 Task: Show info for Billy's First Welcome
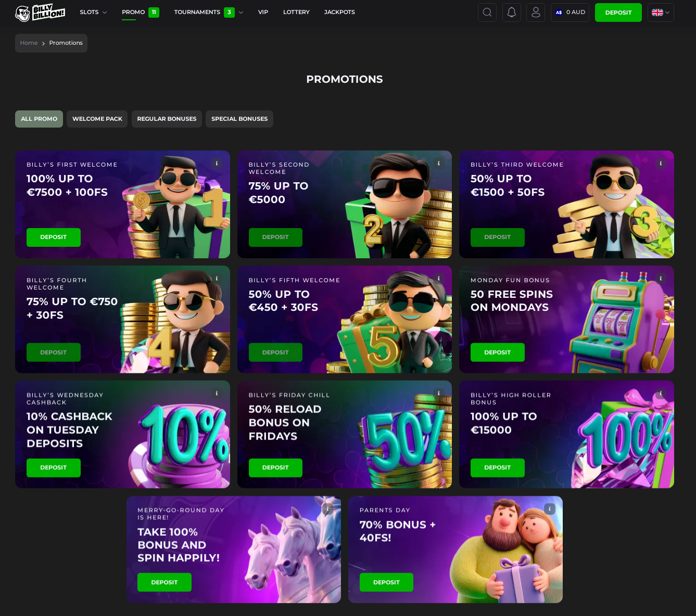coord(217,164)
